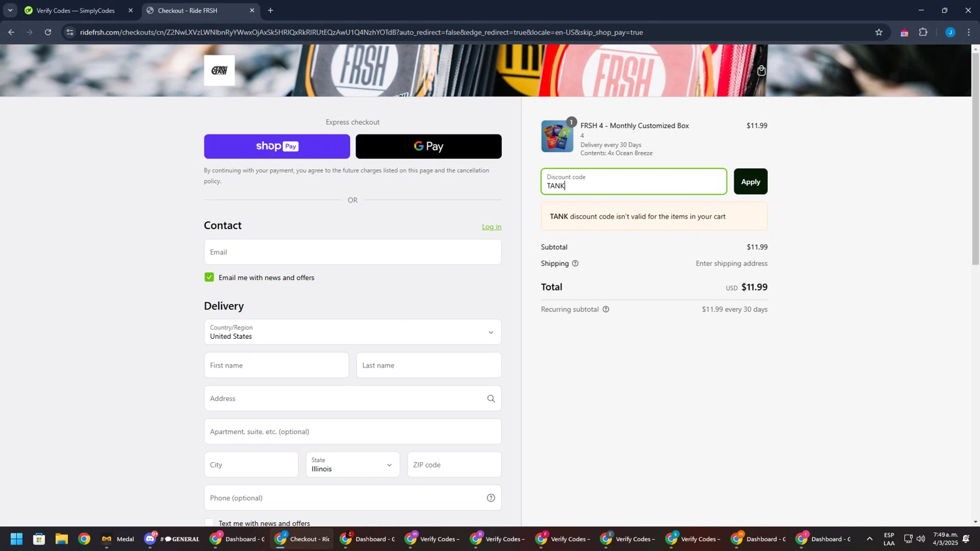980x551 pixels.
Task: Show shipping info tooltip icon
Action: [x=575, y=264]
